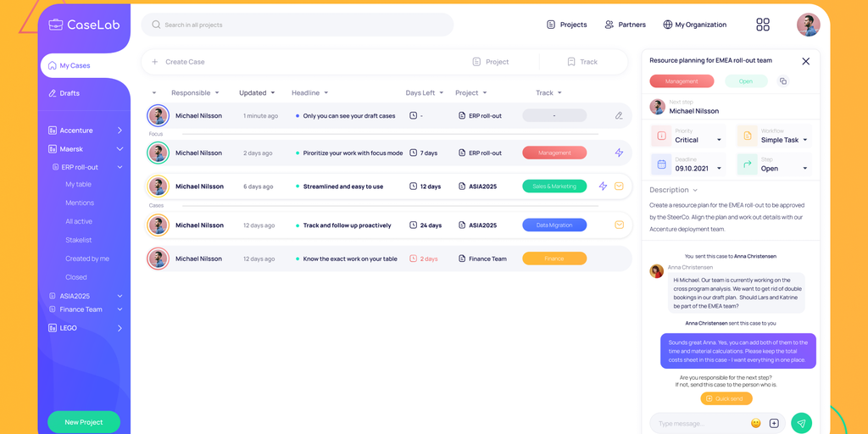Expand the Description section chevron
The image size is (868, 434).
click(x=695, y=190)
